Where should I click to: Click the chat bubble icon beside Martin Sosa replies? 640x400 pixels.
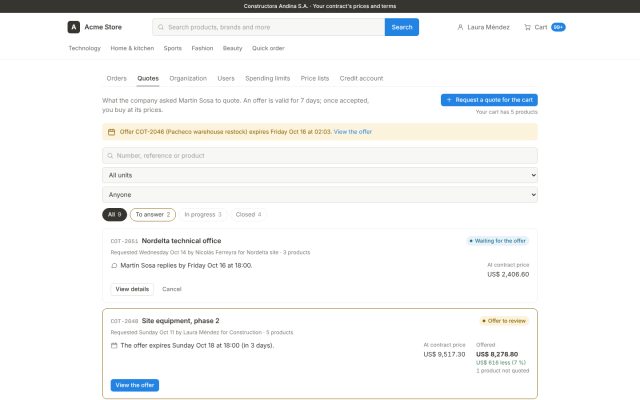[114, 265]
